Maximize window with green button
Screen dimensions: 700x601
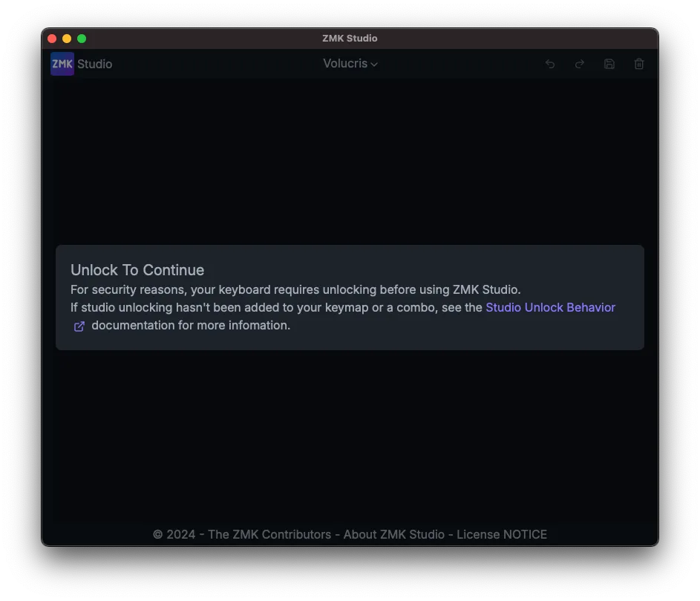pos(82,39)
